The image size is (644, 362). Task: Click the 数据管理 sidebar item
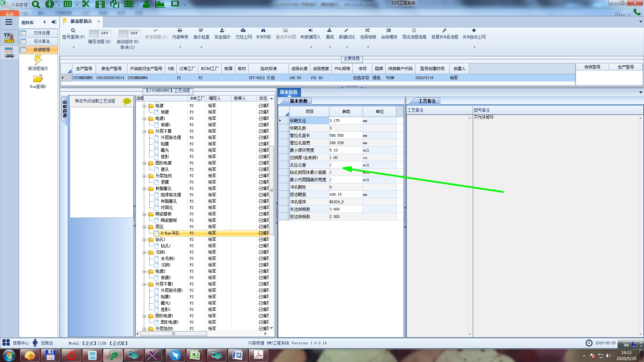[42, 50]
